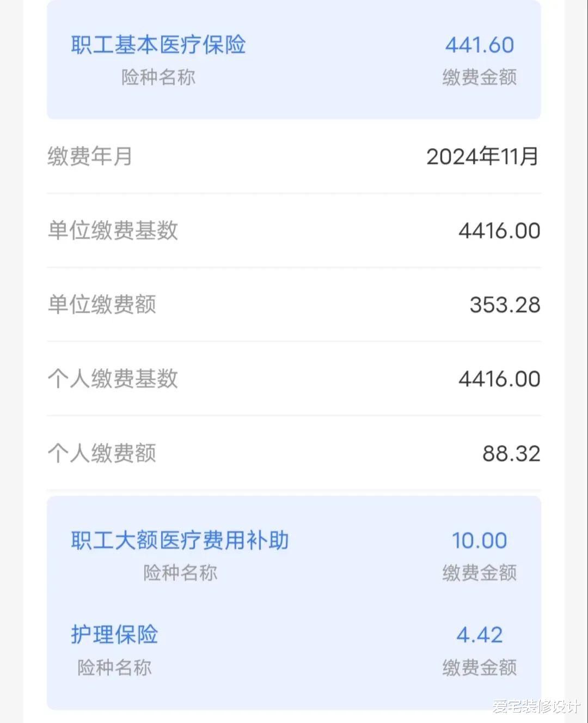Tap the 缴费金额 caption under 441.60
The height and width of the screenshot is (723, 588).
coord(480,77)
